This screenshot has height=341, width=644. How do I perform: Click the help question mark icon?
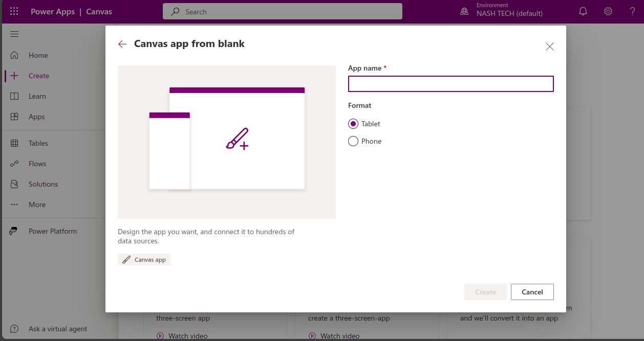pyautogui.click(x=633, y=11)
